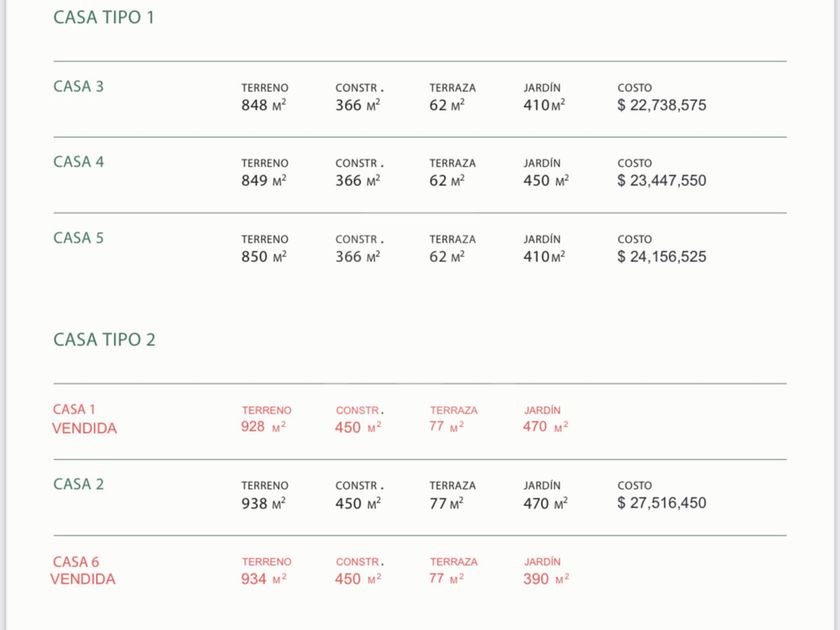
Task: Click the red 928 m² terreno value
Action: [263, 427]
